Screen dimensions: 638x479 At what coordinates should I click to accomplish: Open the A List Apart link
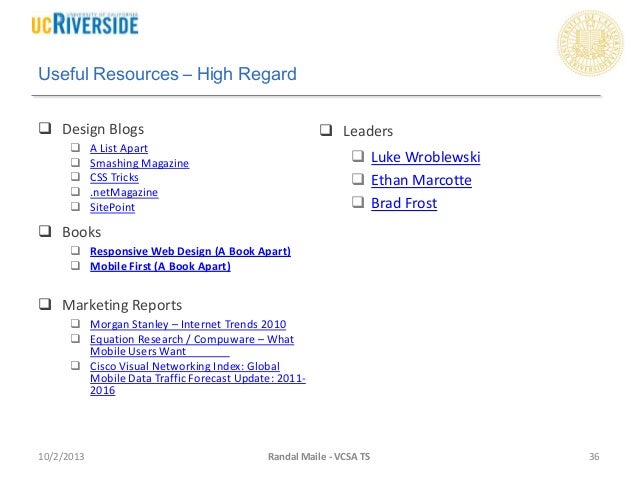(119, 149)
